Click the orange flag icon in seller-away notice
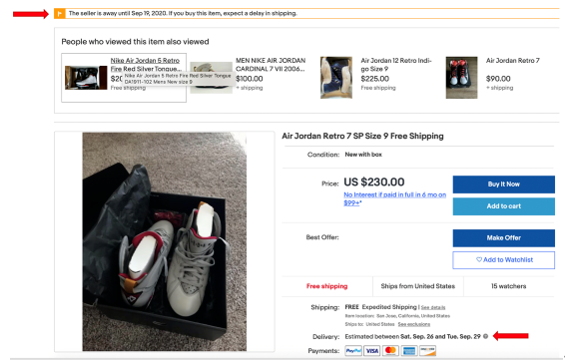The image size is (565, 362). point(59,14)
